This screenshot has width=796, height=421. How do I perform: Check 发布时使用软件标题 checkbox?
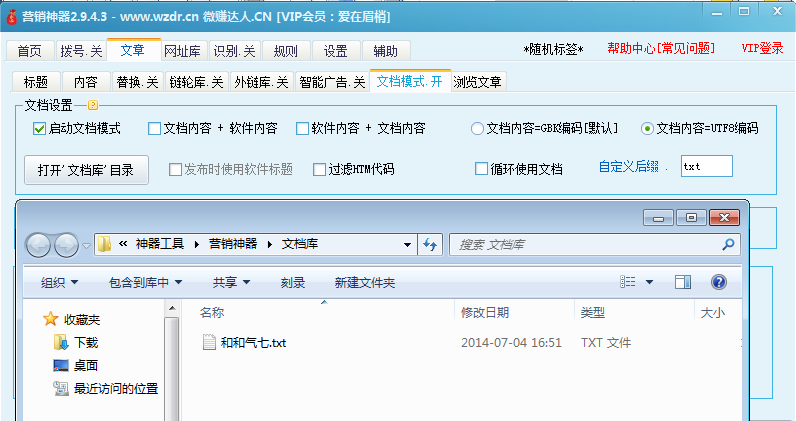click(175, 169)
